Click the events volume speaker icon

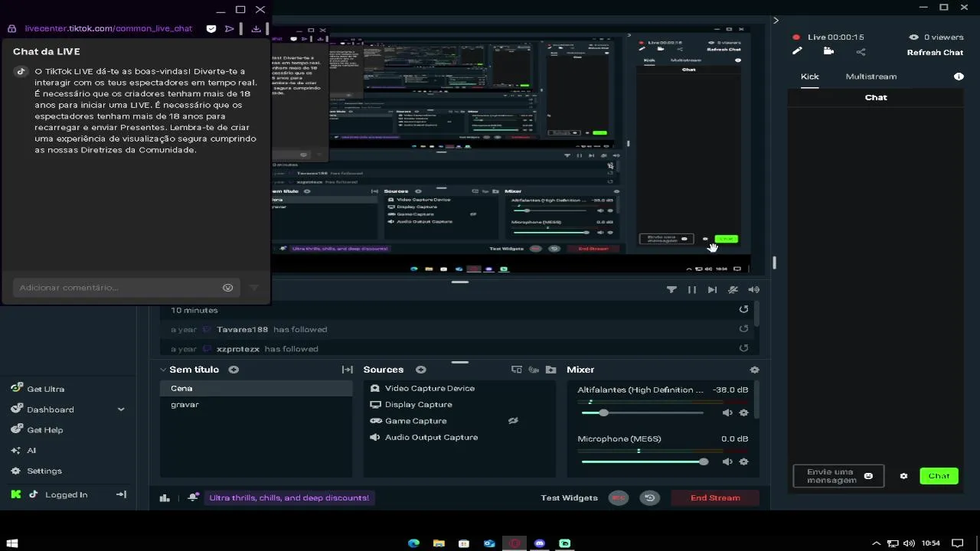tap(753, 289)
